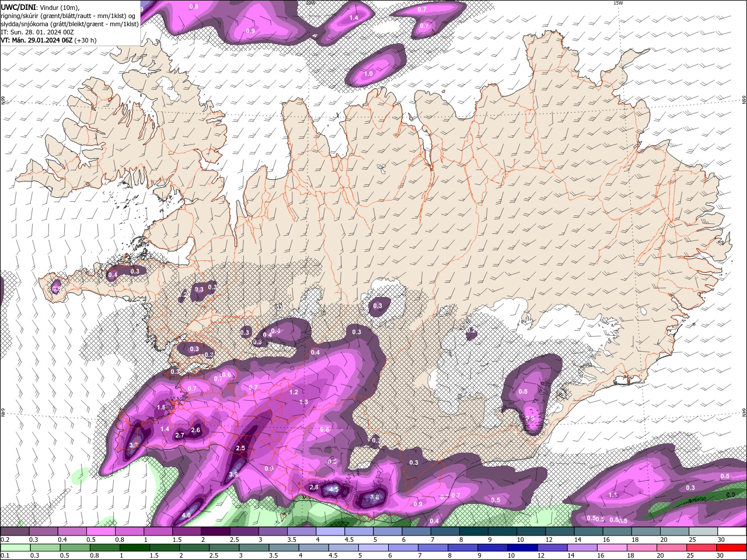
Task: Click the '3.2' value on Reykjanes peninsula
Action: pos(133,445)
